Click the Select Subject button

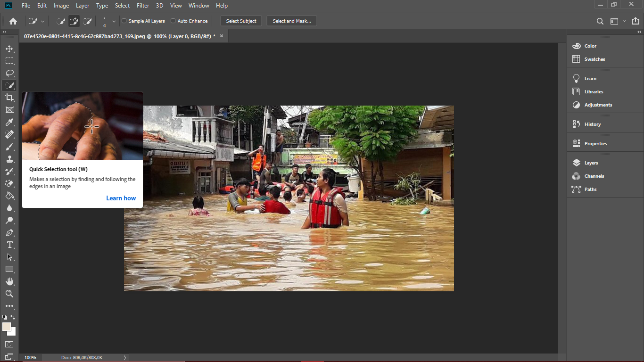click(x=241, y=21)
